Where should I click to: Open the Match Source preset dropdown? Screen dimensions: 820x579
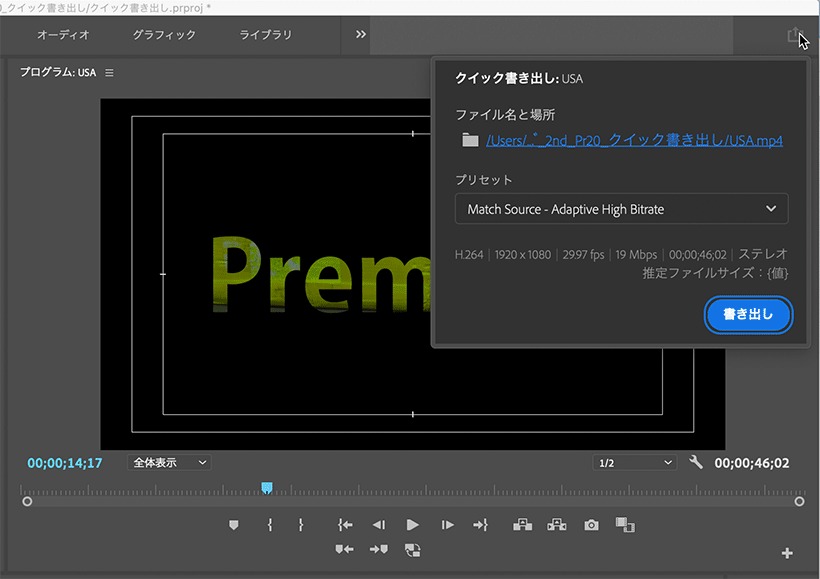click(621, 209)
